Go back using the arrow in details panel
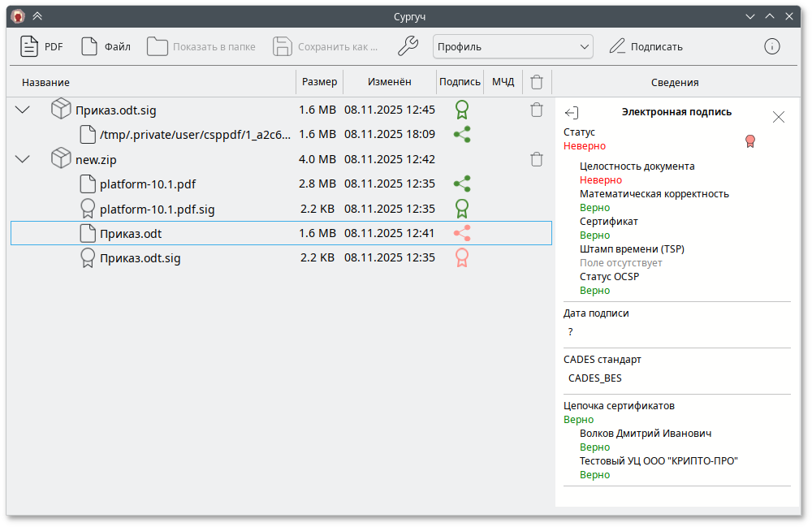The image size is (812, 527). point(572,114)
